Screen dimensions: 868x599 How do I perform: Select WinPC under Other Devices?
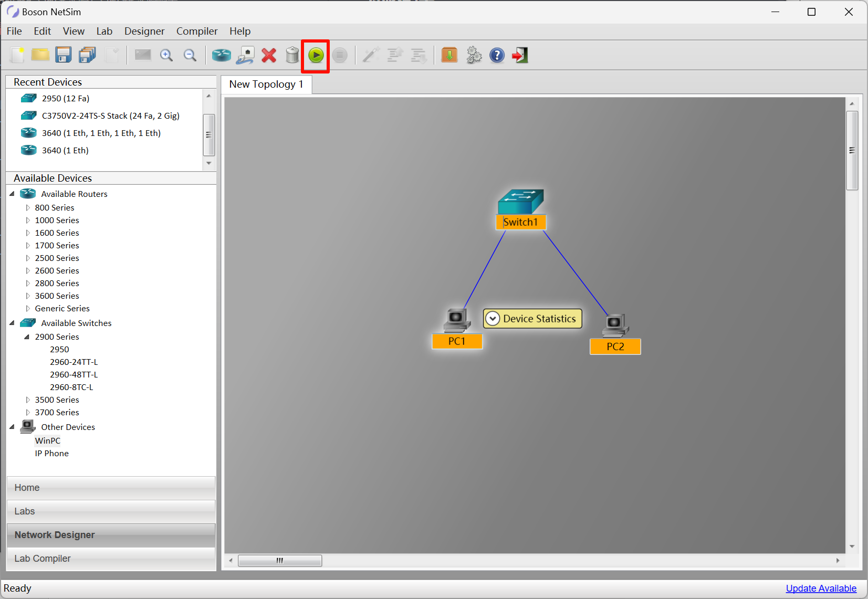pos(48,441)
